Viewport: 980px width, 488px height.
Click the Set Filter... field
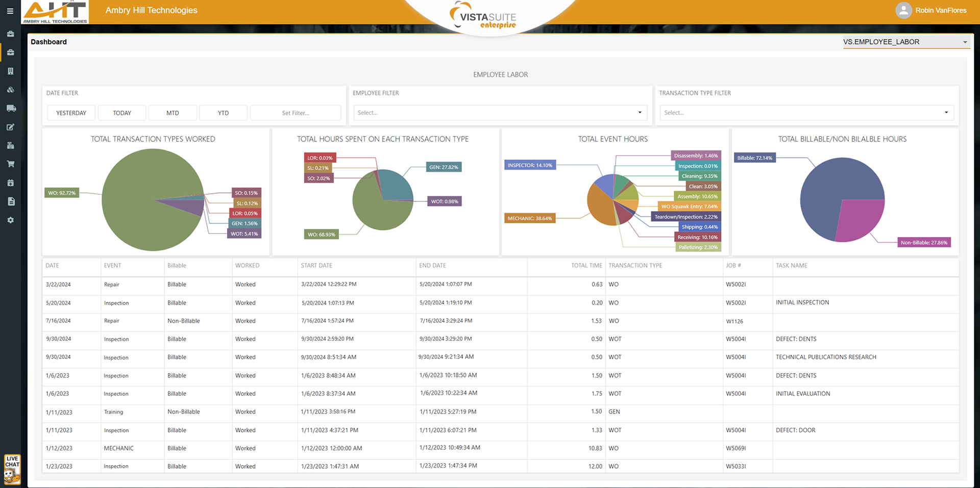click(x=295, y=113)
